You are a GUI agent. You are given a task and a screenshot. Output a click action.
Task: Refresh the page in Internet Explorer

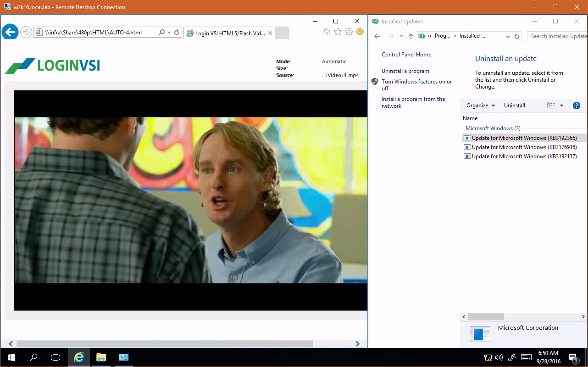[x=177, y=33]
